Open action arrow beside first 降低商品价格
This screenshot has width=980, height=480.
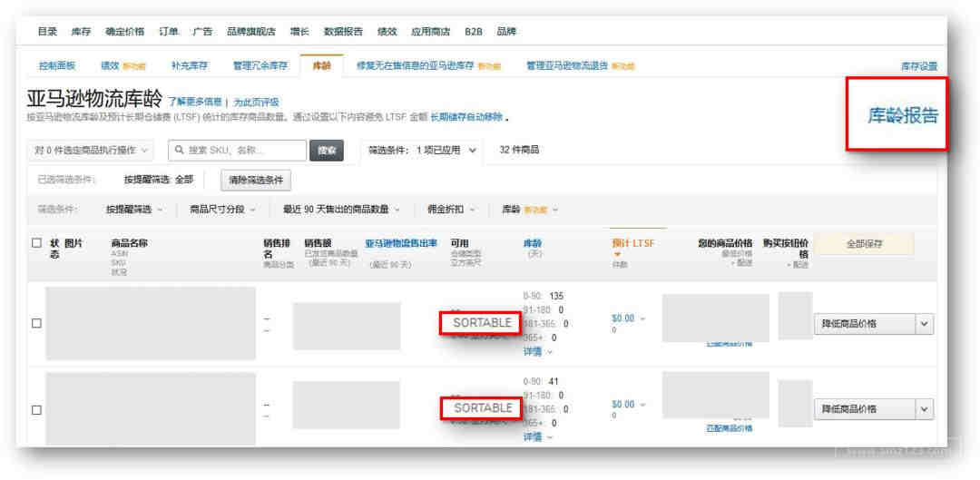(x=925, y=324)
